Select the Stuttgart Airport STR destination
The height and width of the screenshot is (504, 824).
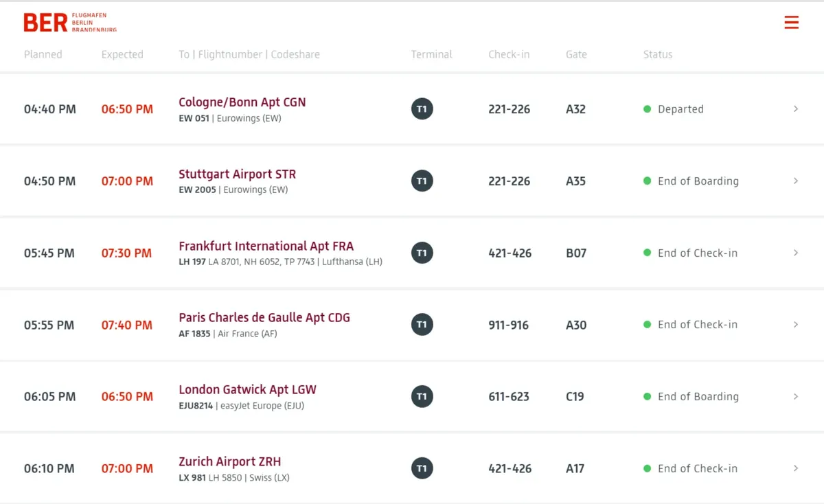coord(237,174)
